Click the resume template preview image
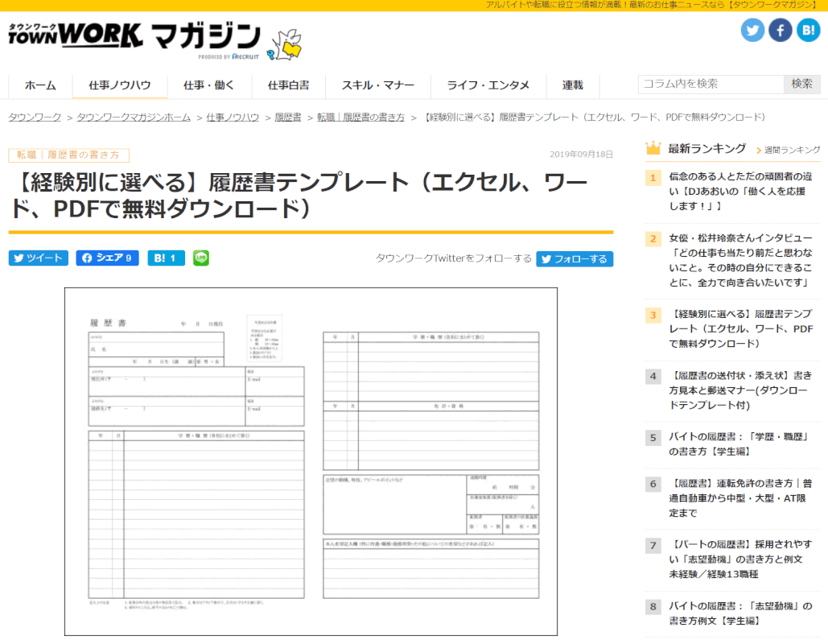828x644 pixels. pyautogui.click(x=311, y=462)
